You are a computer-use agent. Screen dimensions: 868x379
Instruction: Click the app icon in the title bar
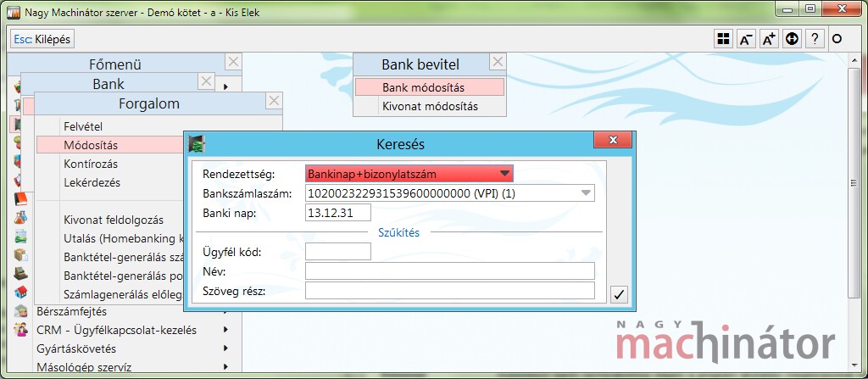point(14,12)
